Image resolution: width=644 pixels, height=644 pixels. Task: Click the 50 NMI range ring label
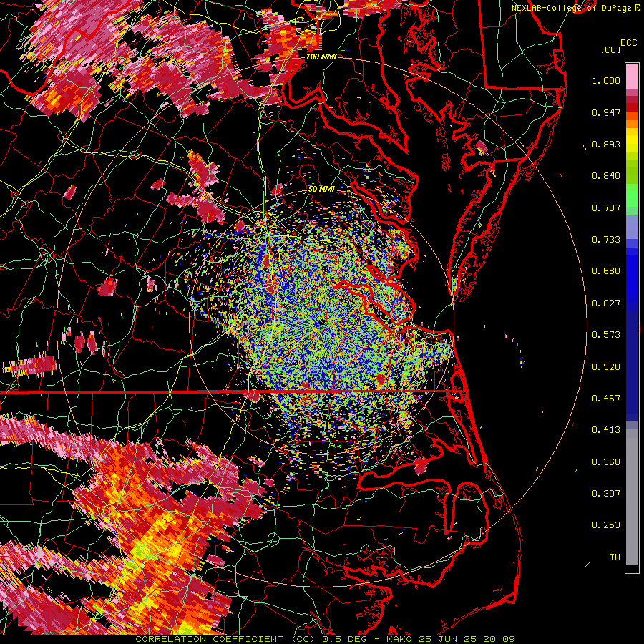point(321,189)
